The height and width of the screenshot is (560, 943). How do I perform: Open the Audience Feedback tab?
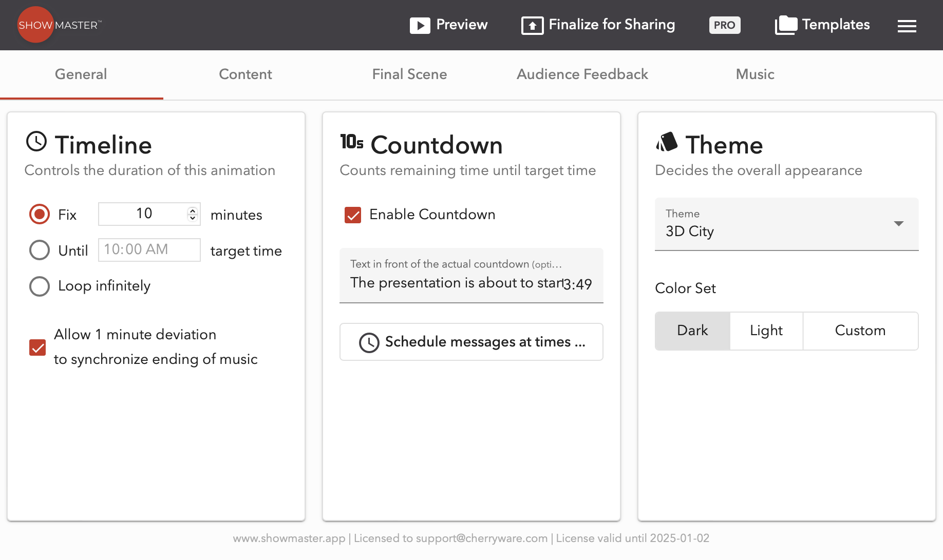[582, 74]
